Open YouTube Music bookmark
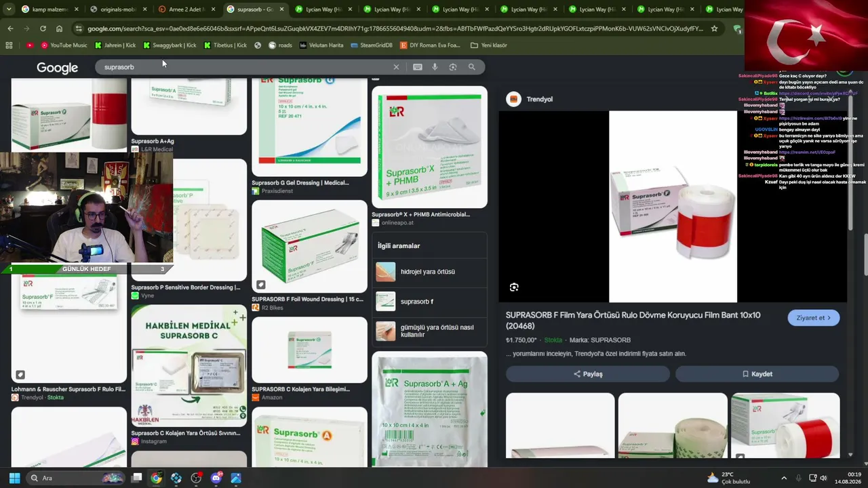 click(64, 45)
